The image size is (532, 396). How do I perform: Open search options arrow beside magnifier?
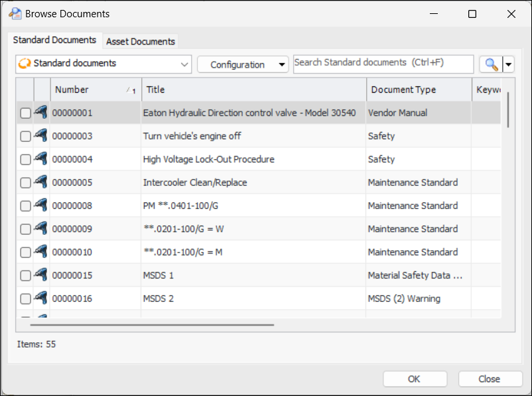[509, 64]
